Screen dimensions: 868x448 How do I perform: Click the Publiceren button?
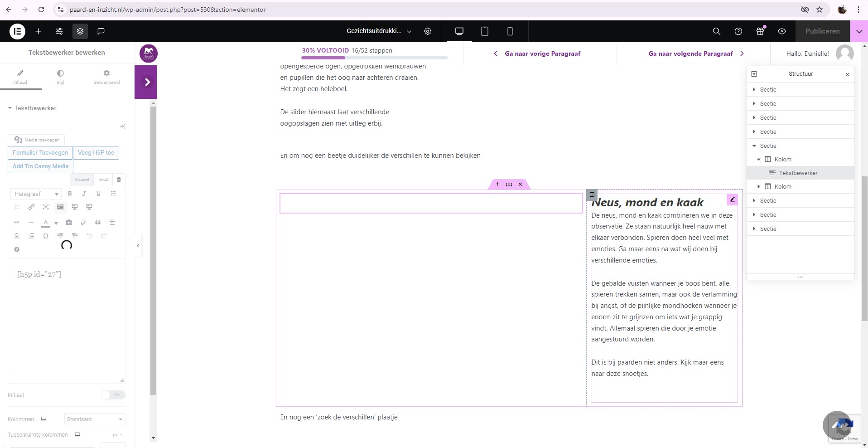coord(823,31)
